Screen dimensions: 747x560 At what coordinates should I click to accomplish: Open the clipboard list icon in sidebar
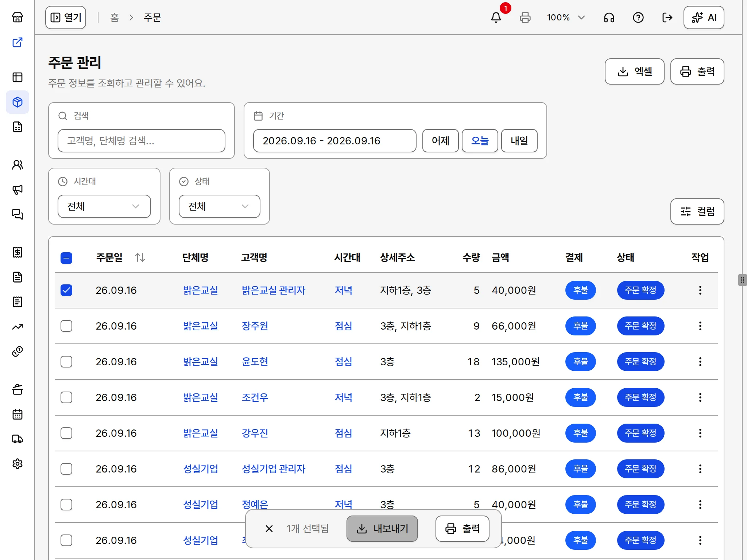coord(18,302)
